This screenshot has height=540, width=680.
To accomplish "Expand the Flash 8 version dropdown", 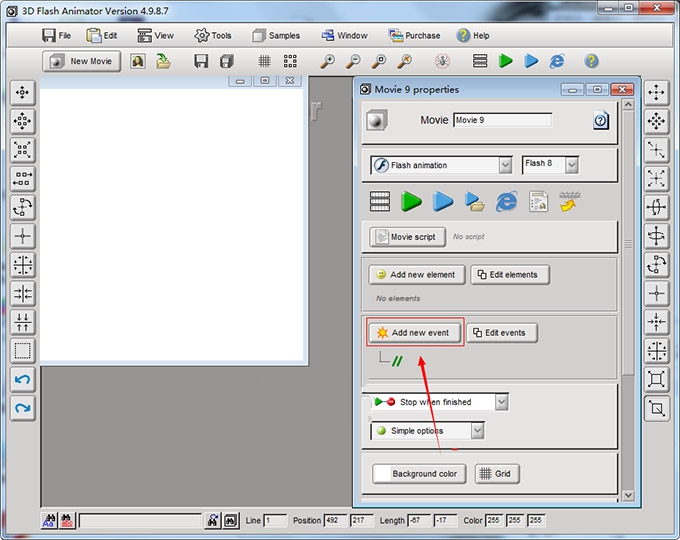I will [572, 165].
